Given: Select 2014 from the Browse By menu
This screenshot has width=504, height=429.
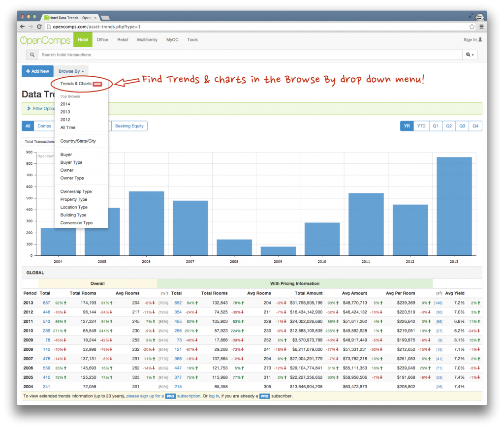Looking at the screenshot, I should 64,104.
